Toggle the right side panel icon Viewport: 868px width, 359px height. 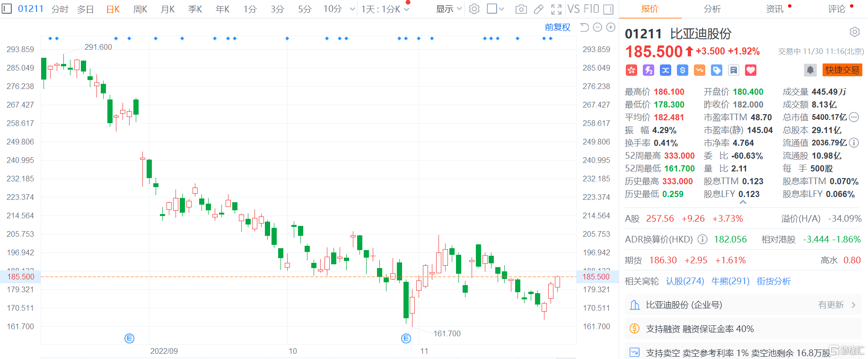click(x=609, y=9)
